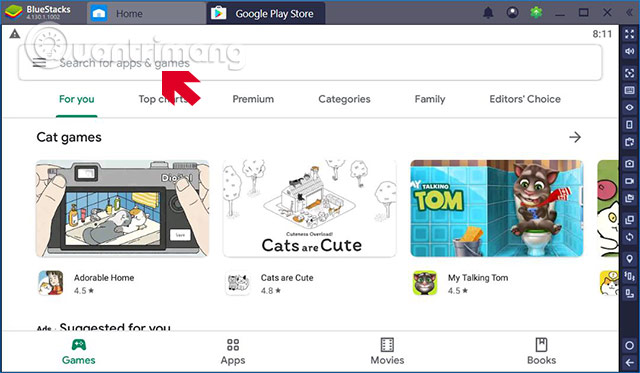Click Adorable Home app icon
Viewport: 640px width, 373px height.
tap(51, 283)
